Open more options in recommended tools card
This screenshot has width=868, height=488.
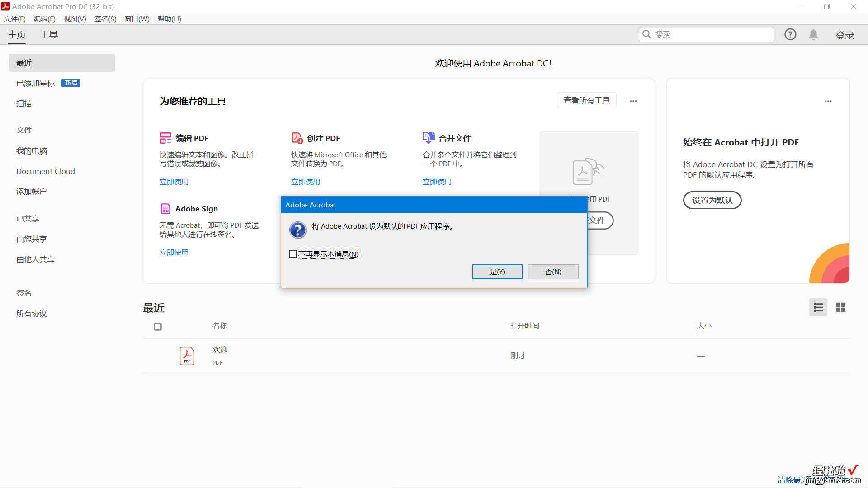633,101
